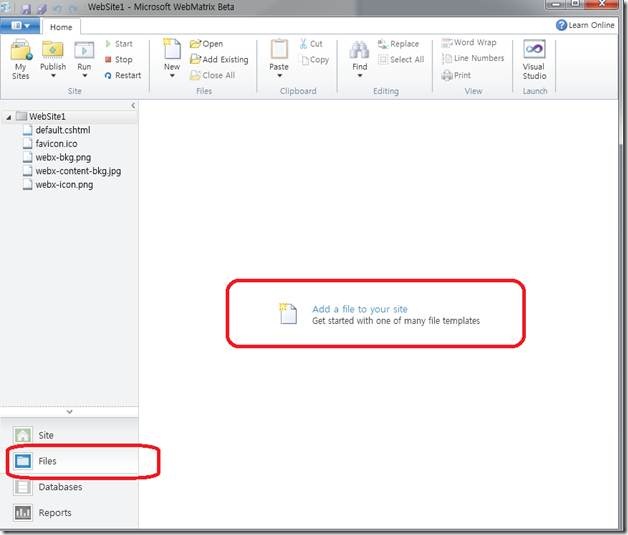Select webx-content-bkg.jpg in file tree

pyautogui.click(x=78, y=171)
